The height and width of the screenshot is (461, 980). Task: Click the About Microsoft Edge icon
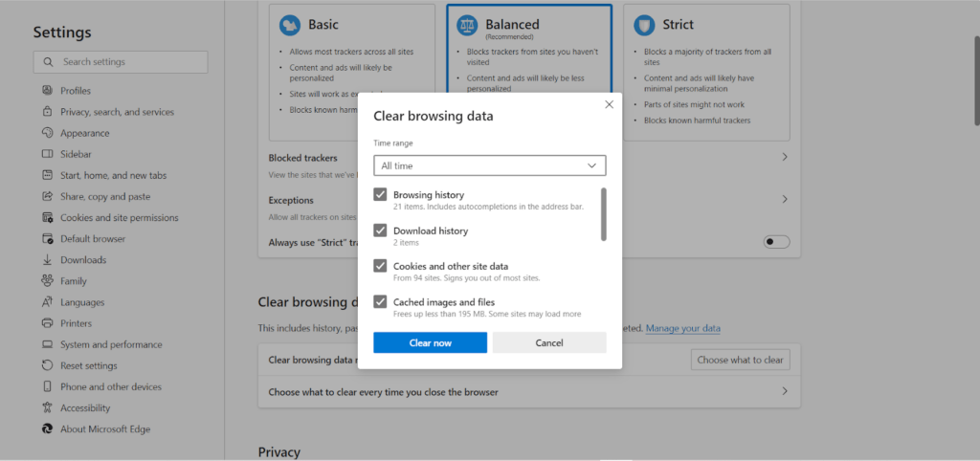coord(47,429)
